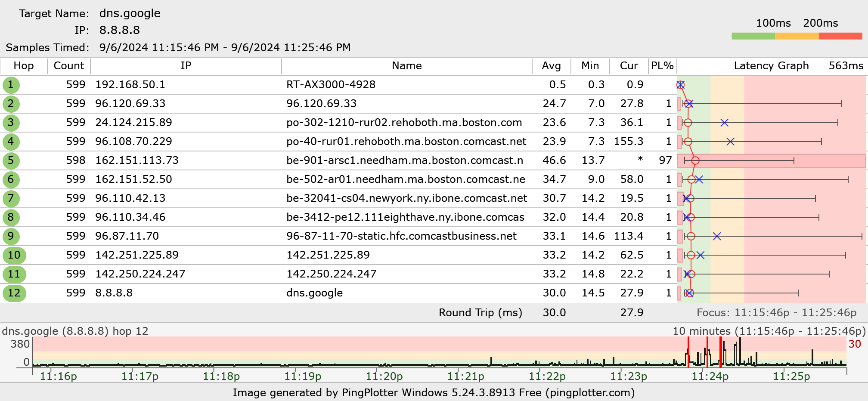Click the blue X marker in hop 4 graph

click(730, 142)
